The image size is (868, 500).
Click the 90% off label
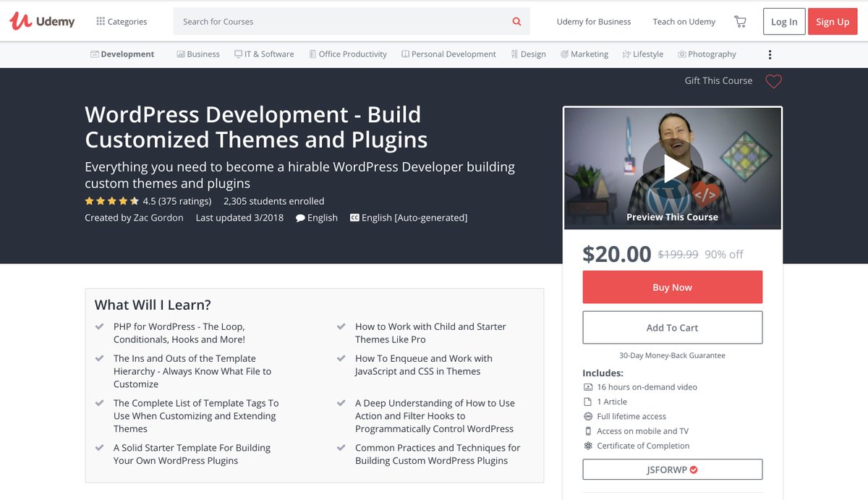click(724, 255)
